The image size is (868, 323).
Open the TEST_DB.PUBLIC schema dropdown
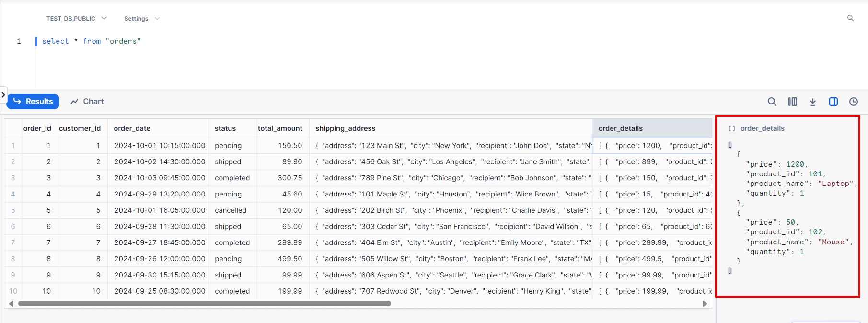(76, 19)
